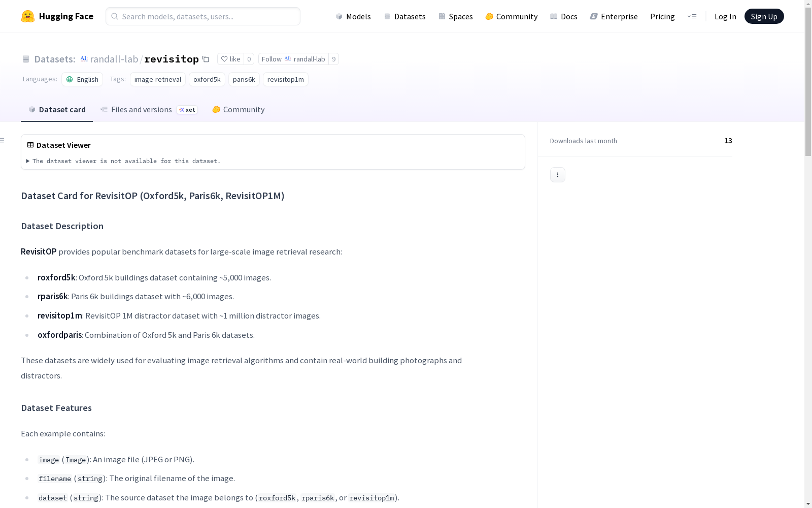Click the search magnifier icon
The width and height of the screenshot is (812, 508).
click(x=115, y=16)
